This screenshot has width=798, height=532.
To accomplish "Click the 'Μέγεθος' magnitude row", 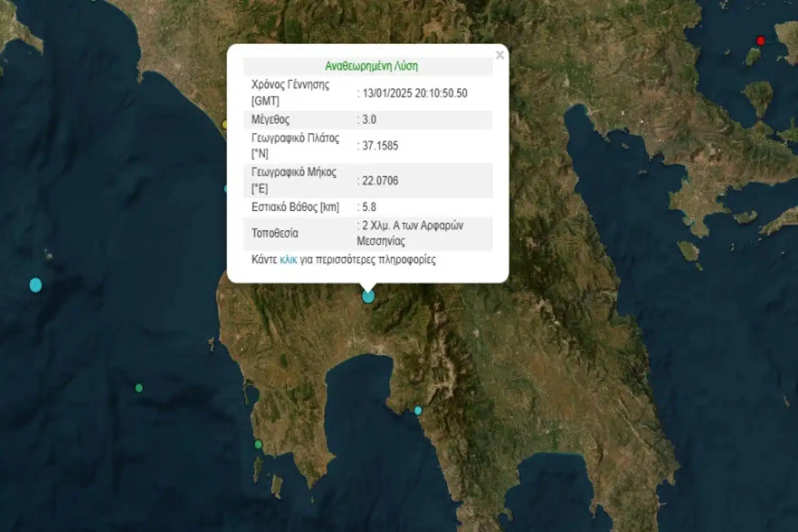I will (270, 120).
